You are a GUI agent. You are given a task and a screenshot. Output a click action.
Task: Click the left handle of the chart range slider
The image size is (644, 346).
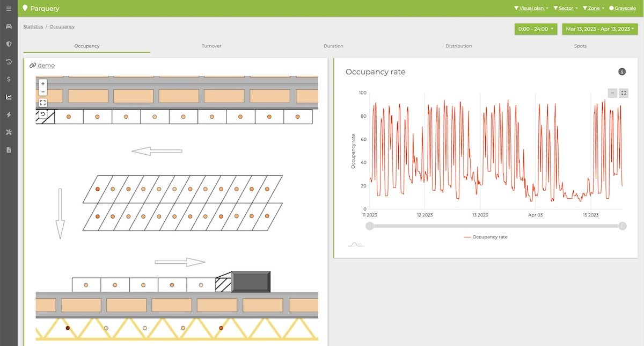pyautogui.click(x=370, y=226)
